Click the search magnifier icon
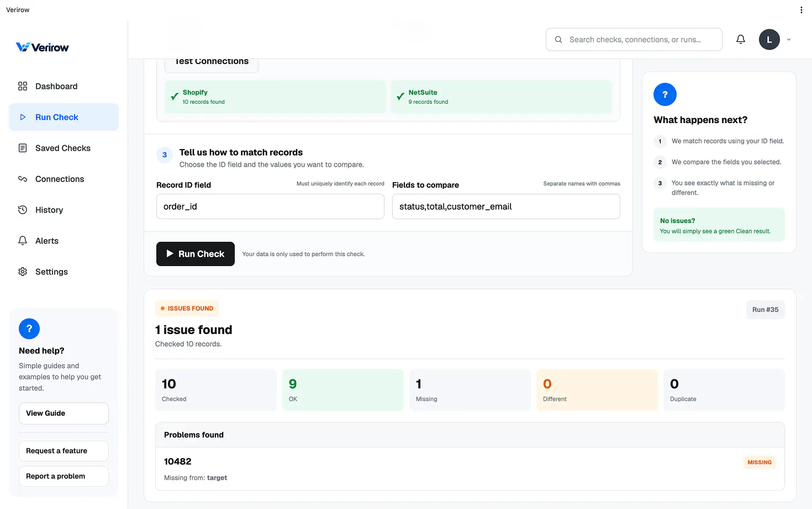Viewport: 812px width, 509px height. pos(558,40)
